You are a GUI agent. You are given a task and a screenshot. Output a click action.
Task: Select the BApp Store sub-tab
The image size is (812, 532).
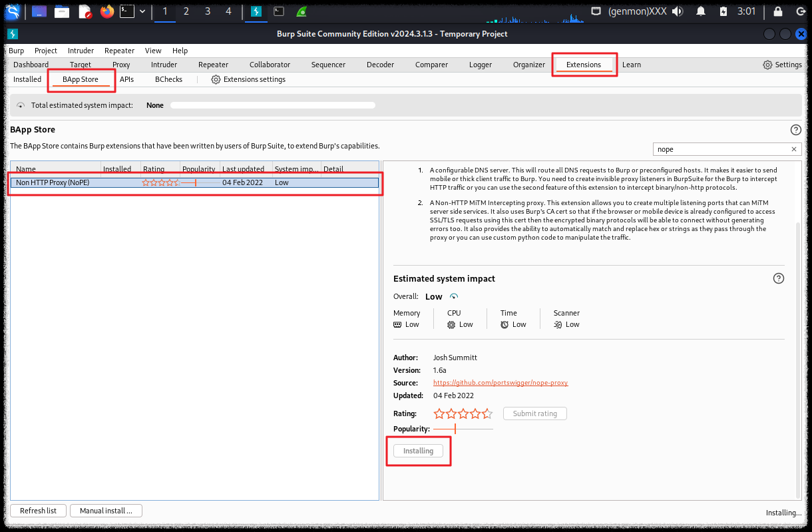(x=81, y=79)
